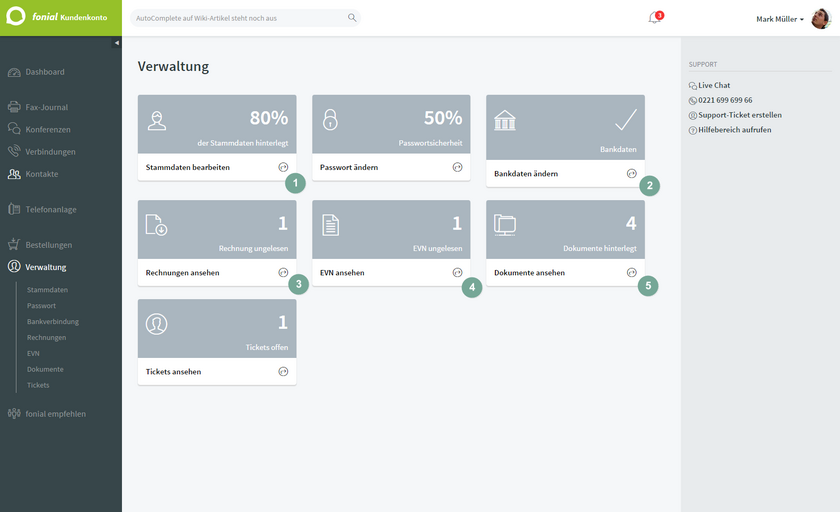Collapse the sidebar with the arrow toggle
The image size is (840, 512).
[x=116, y=43]
